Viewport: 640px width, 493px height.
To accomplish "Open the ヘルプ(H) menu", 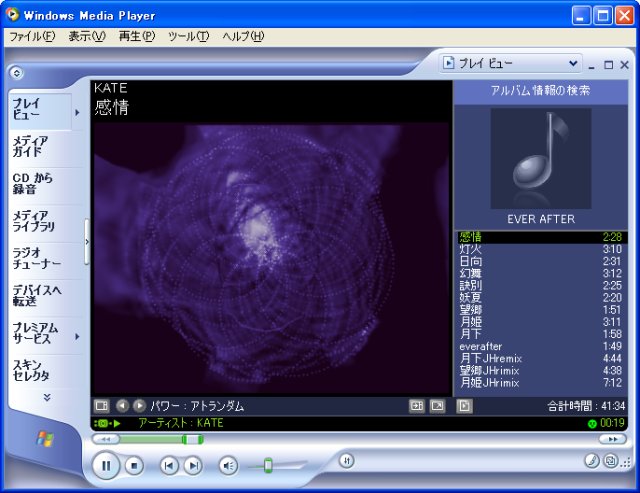I will 243,37.
